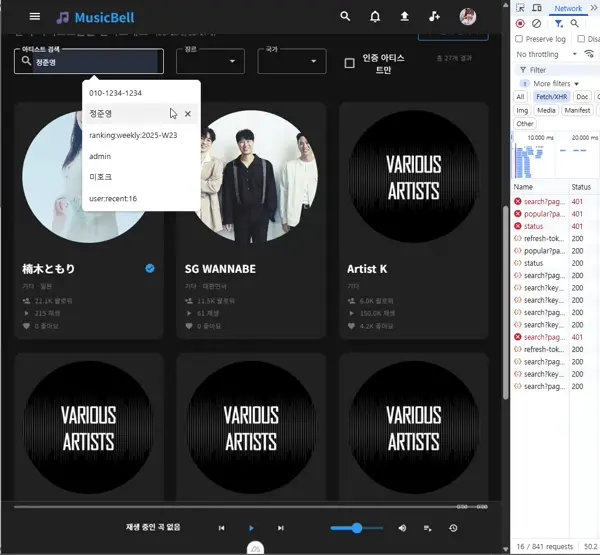Mute the player volume speaker icon
The width and height of the screenshot is (600, 555).
tap(402, 528)
